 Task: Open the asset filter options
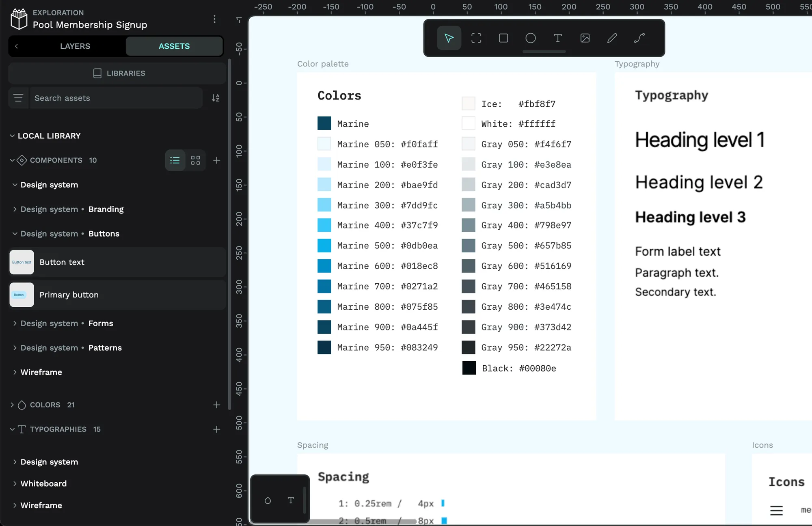tap(18, 98)
